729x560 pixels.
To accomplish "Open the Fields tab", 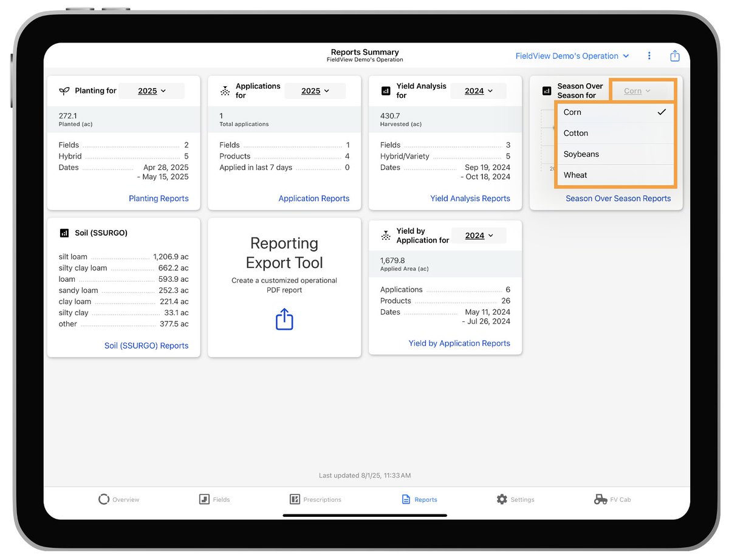I will [214, 499].
